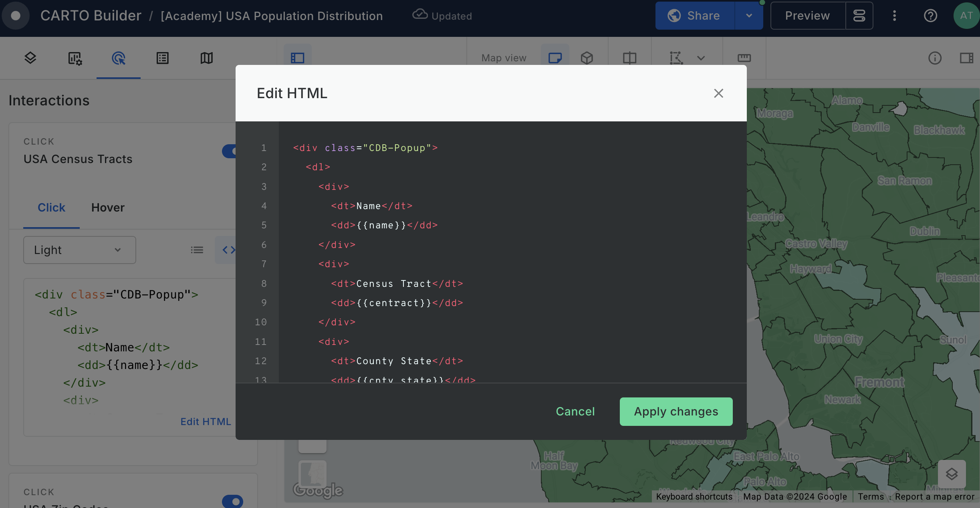Switch to the list view popup mode
Image resolution: width=980 pixels, height=508 pixels.
click(197, 250)
